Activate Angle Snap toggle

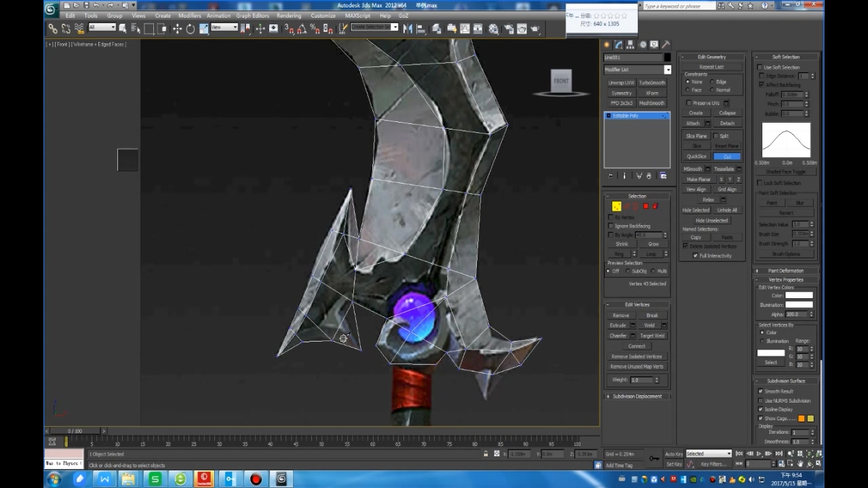(x=302, y=28)
